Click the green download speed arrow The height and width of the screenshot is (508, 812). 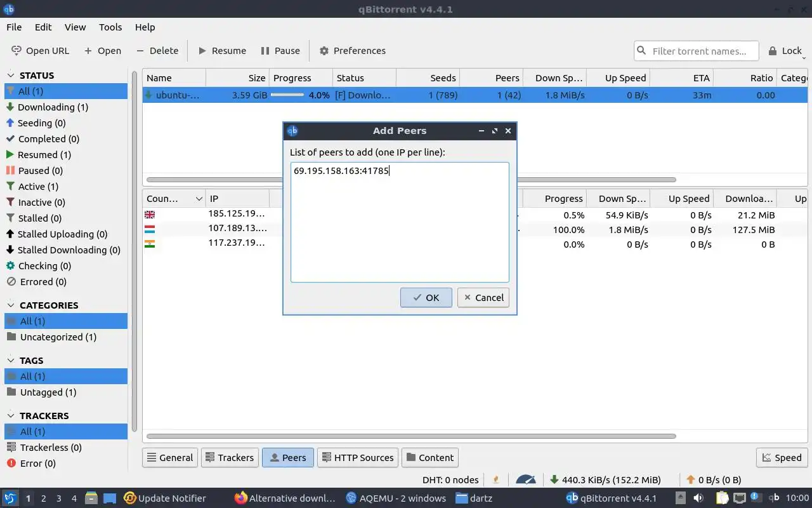[x=554, y=480]
